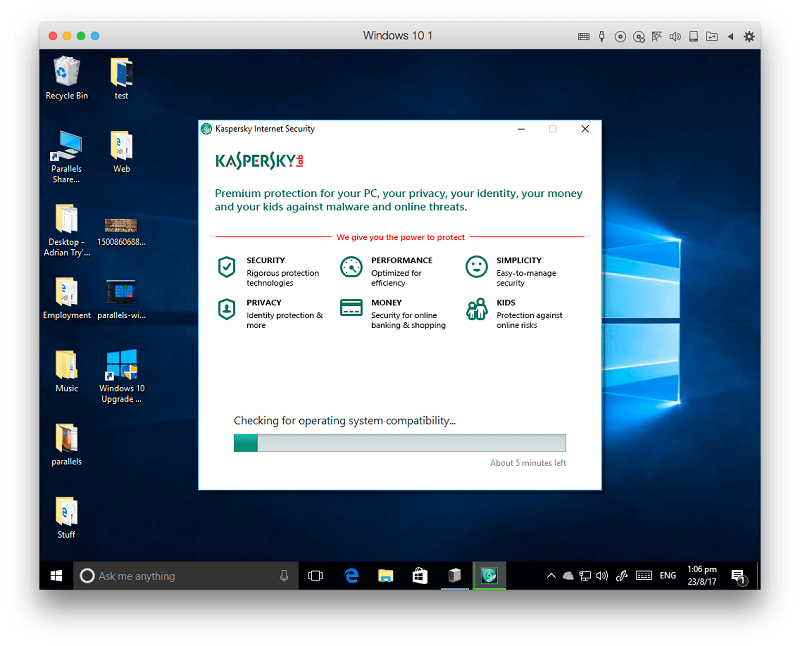Click the Kids protection icon
Image resolution: width=800 pixels, height=646 pixels.
pos(477,309)
